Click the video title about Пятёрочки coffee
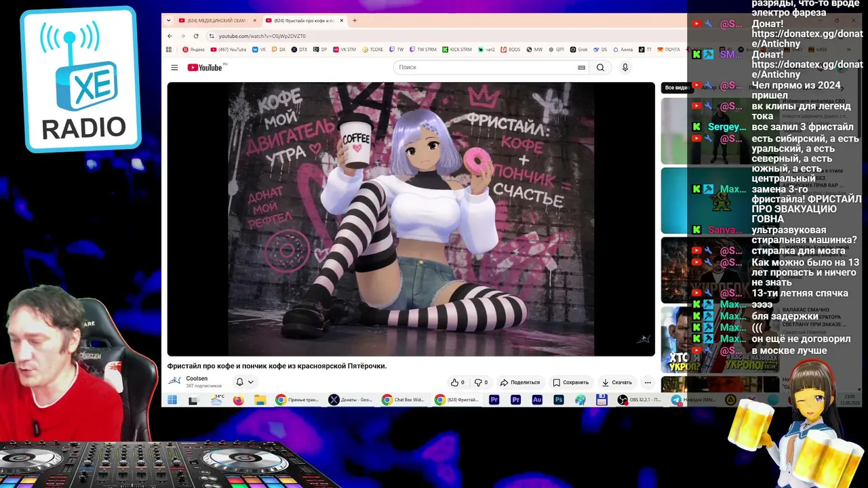Screen dimensions: 868x488 pos(277,366)
